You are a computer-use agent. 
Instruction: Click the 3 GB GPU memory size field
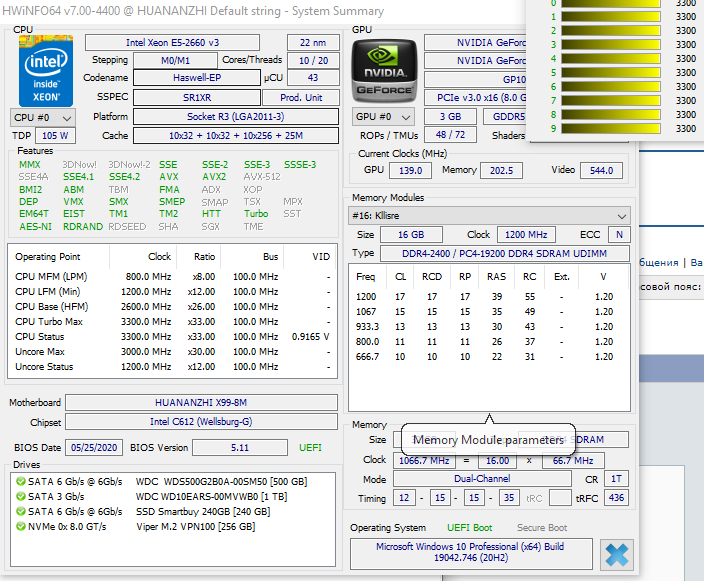pyautogui.click(x=450, y=117)
